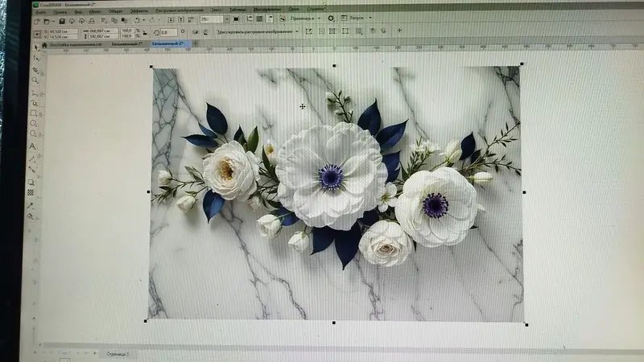Viewport: 644px width, 362px height.
Task: Click the Mirror horizontally icon
Action: pyautogui.click(x=195, y=31)
